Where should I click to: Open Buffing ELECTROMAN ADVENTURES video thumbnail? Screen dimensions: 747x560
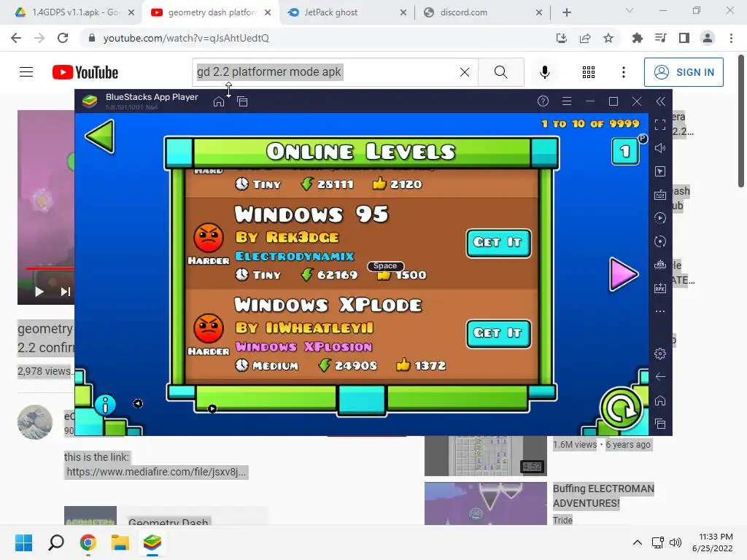click(x=485, y=503)
